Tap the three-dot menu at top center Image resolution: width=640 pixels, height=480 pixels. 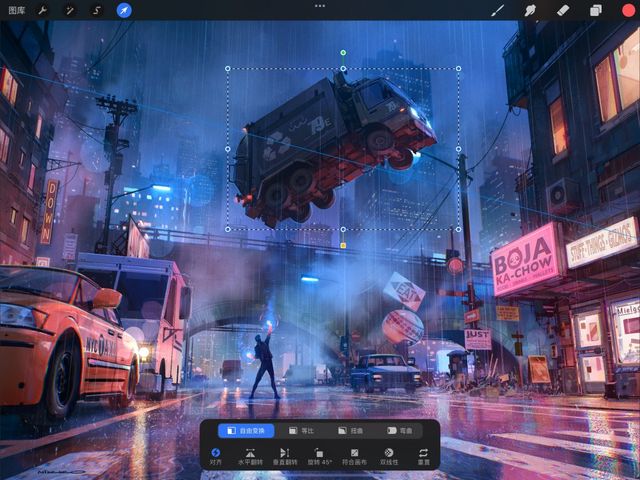pos(320,6)
